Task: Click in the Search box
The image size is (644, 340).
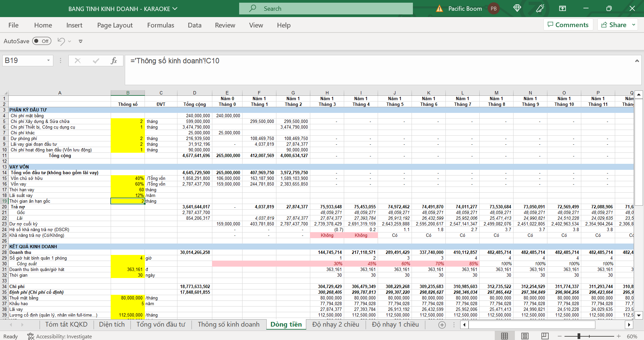Action: point(326,9)
